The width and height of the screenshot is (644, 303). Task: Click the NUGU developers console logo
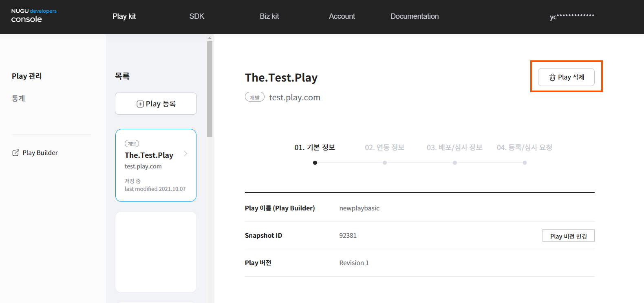[x=33, y=16]
